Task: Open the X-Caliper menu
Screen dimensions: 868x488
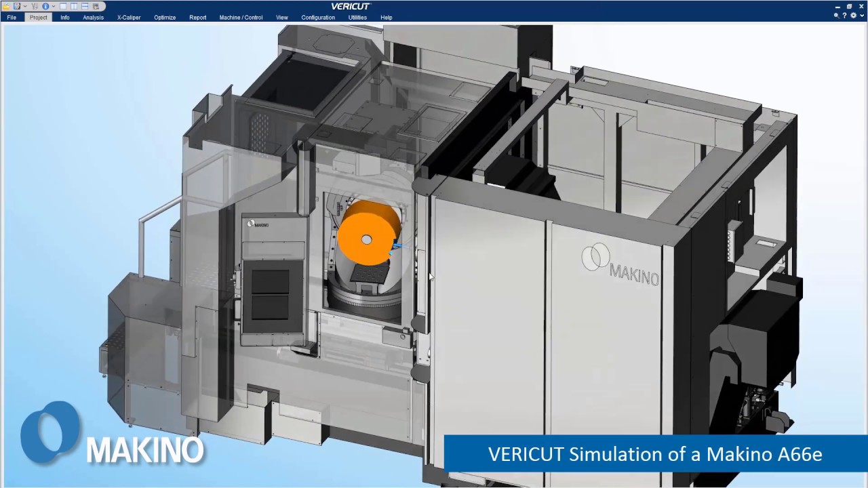Action: coord(129,18)
